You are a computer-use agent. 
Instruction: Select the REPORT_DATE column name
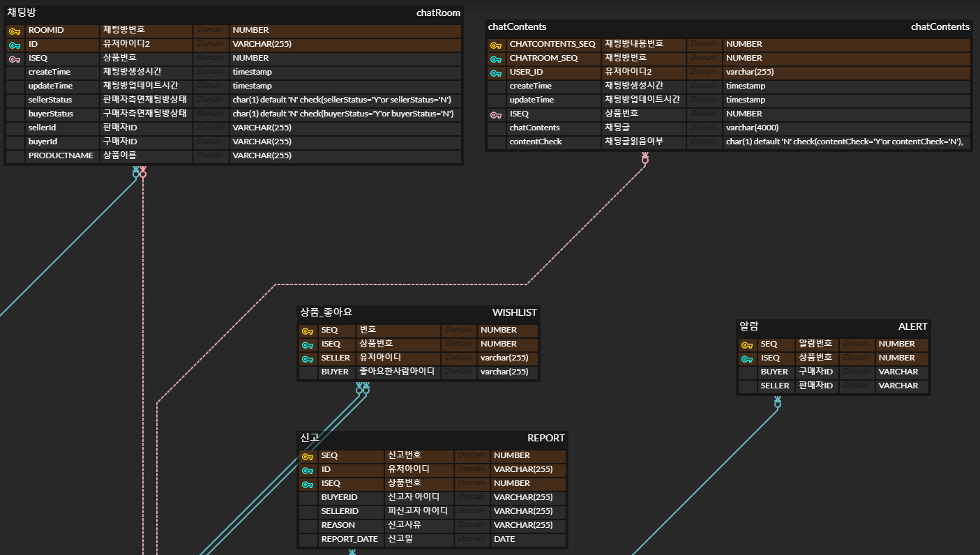click(349, 540)
